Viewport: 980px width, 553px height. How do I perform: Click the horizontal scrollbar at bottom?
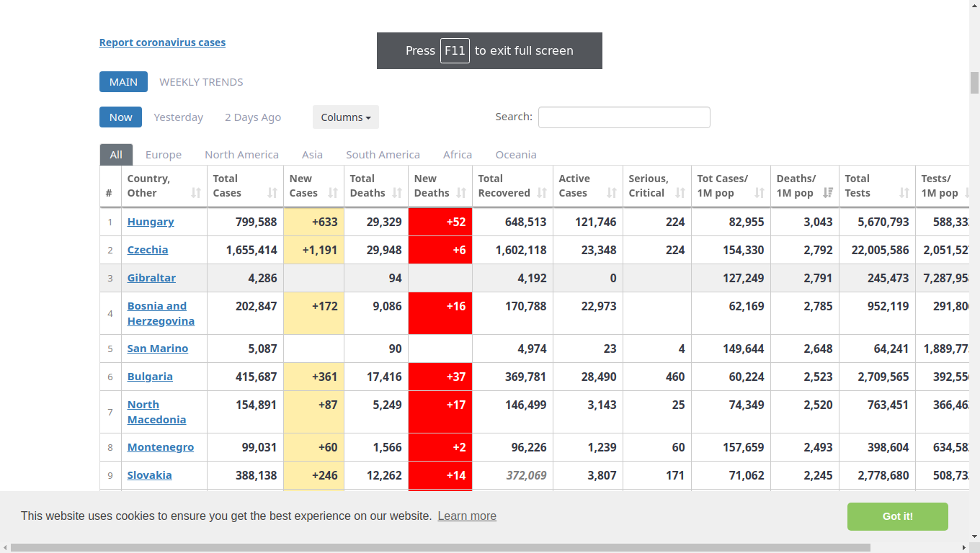440,548
